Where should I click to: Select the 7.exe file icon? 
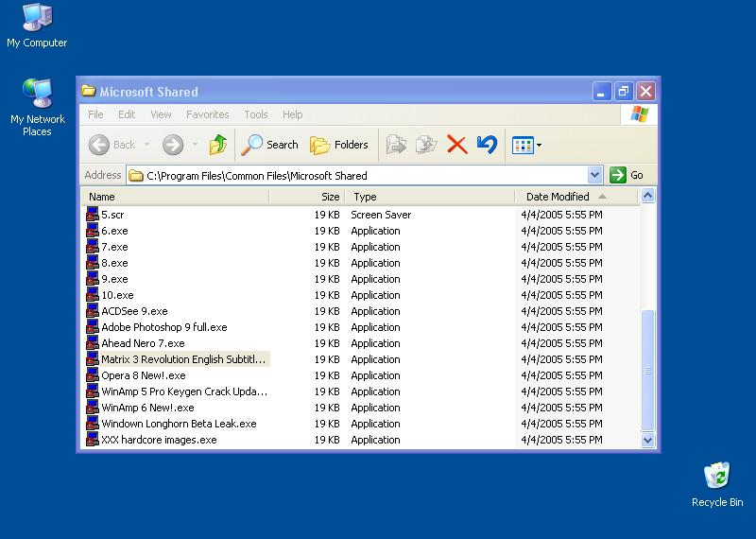coord(93,247)
